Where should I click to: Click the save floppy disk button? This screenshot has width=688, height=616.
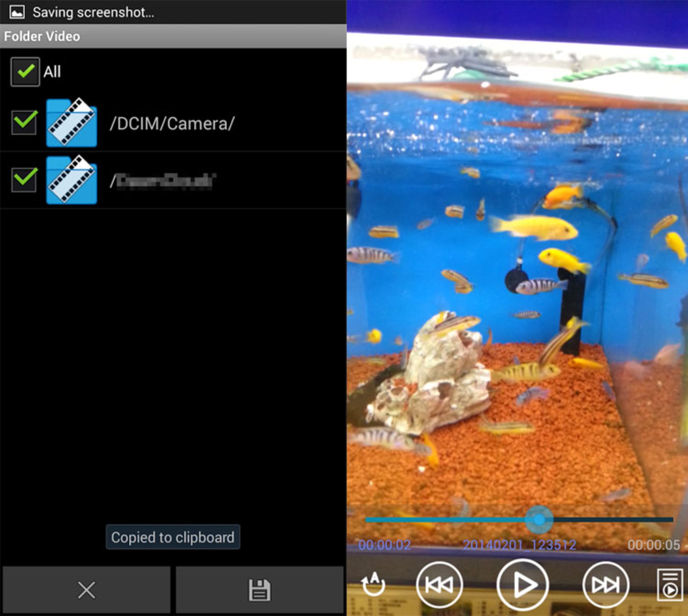[x=260, y=590]
